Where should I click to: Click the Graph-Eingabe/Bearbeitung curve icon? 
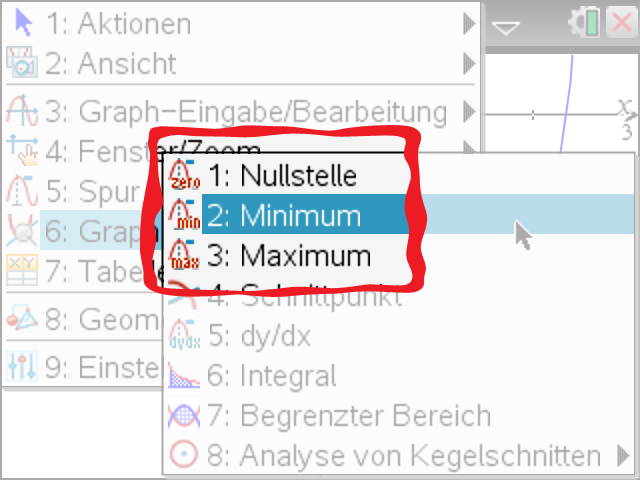click(x=20, y=110)
